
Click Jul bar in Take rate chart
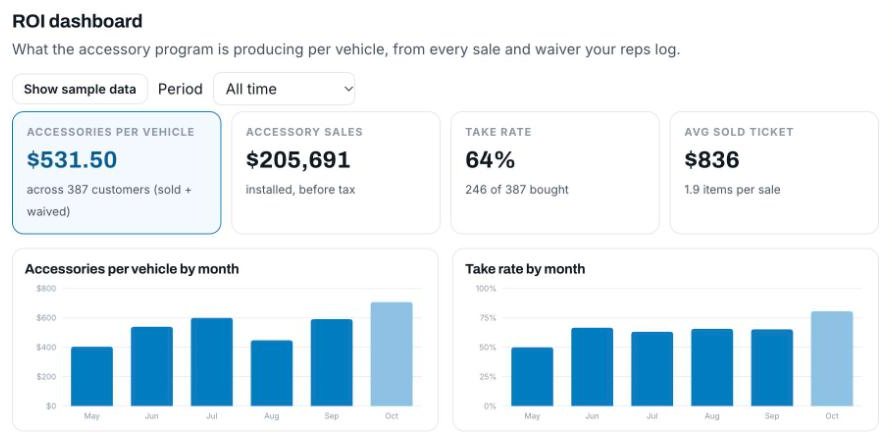pos(652,369)
